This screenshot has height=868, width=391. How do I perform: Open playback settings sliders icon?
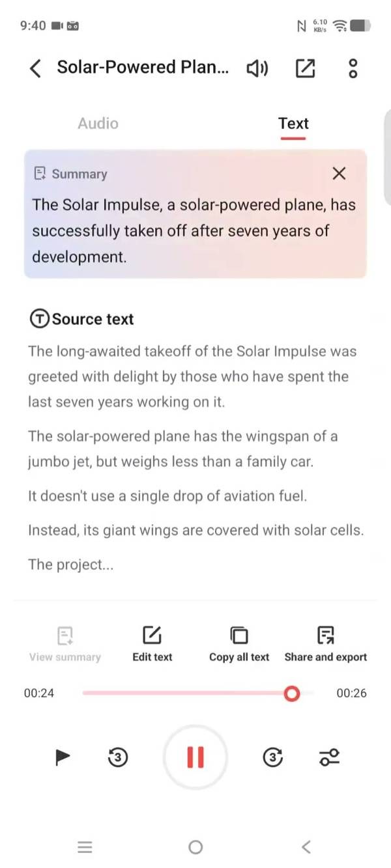(x=329, y=757)
